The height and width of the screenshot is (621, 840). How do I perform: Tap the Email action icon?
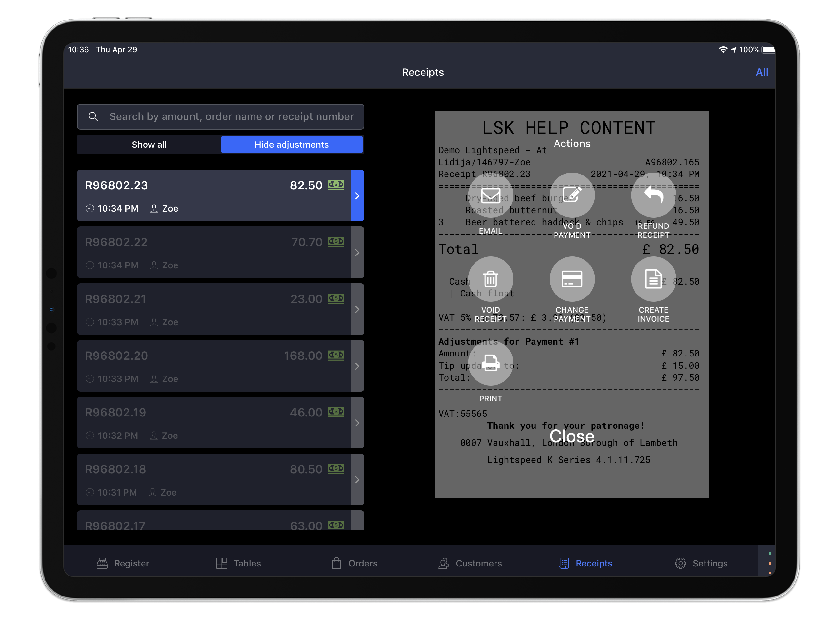tap(490, 195)
